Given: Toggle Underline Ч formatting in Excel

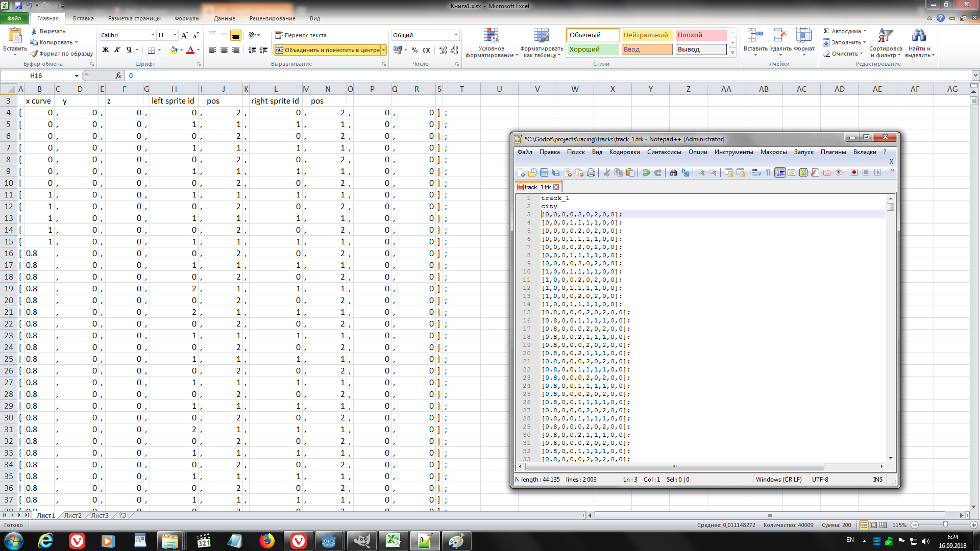Looking at the screenshot, I should (129, 50).
